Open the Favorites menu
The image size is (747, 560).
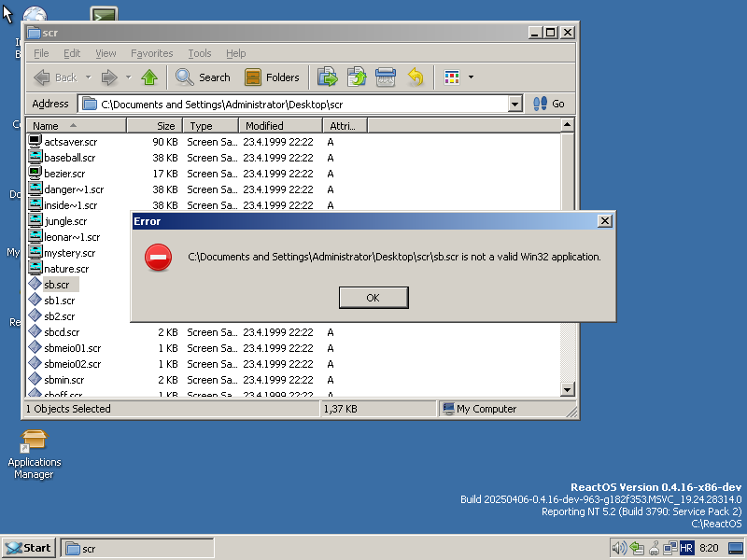coord(152,53)
